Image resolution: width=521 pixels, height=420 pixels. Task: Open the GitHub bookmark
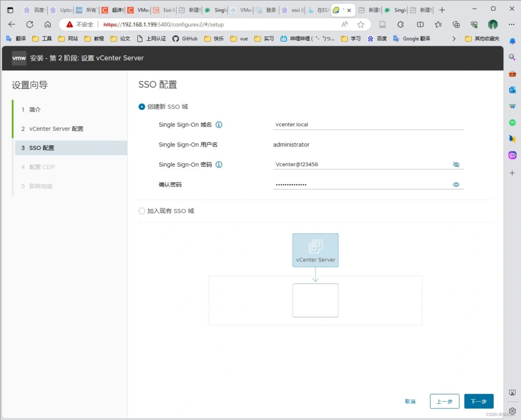185,39
